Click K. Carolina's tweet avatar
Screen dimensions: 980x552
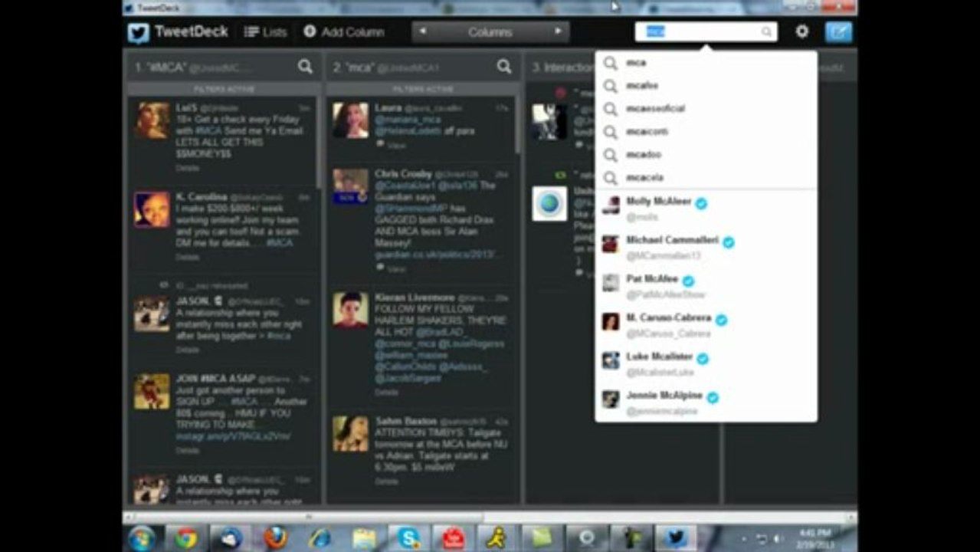[x=152, y=210]
